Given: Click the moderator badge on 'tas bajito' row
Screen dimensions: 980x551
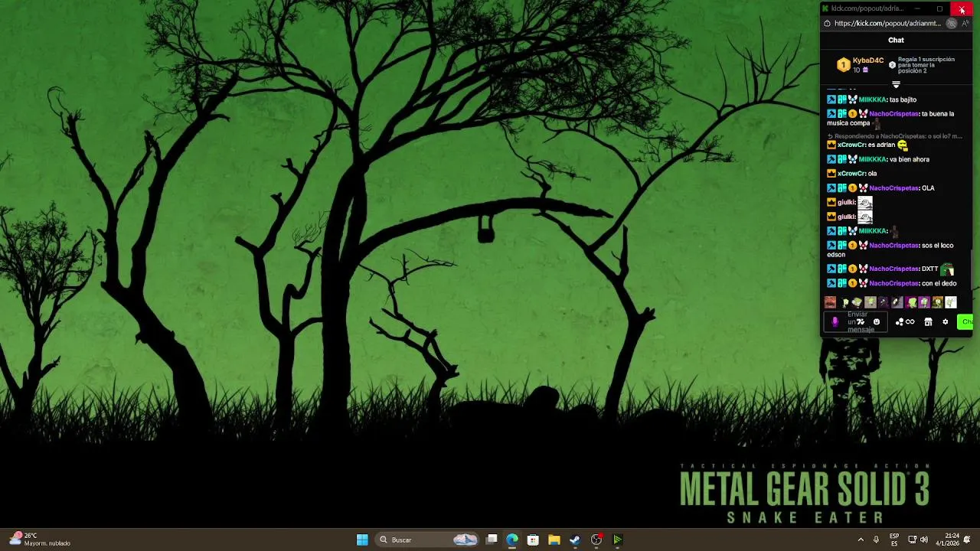Looking at the screenshot, I should pyautogui.click(x=831, y=99).
